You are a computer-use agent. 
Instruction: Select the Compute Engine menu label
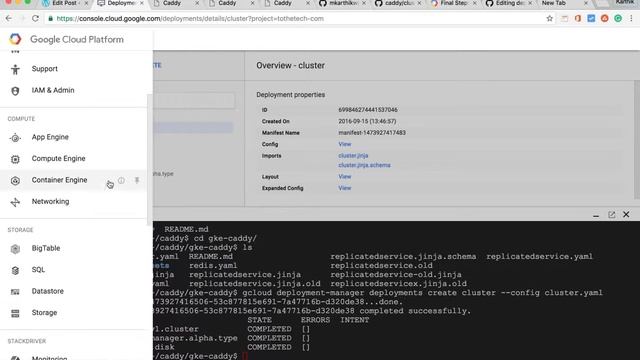[x=58, y=158]
